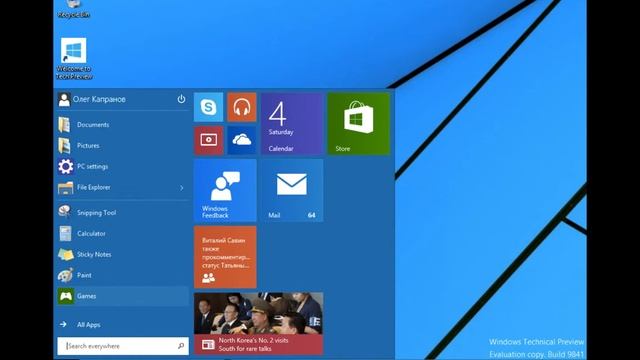This screenshot has height=360, width=640.
Task: Click the user avatar icon
Action: [x=64, y=99]
